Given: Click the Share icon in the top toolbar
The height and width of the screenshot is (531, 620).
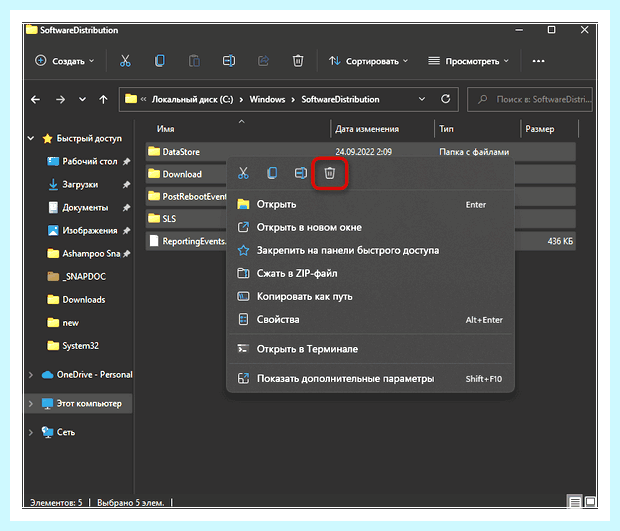Looking at the screenshot, I should (263, 61).
